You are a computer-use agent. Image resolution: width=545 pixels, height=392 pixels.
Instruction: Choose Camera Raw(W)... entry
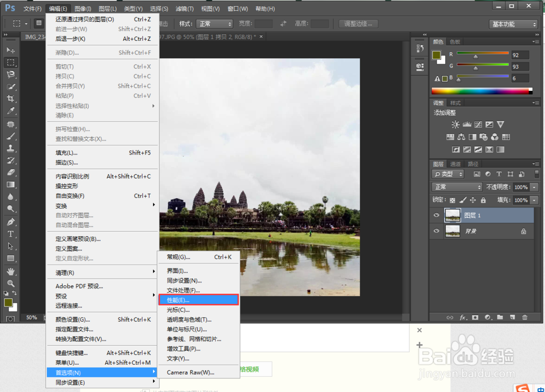198,372
